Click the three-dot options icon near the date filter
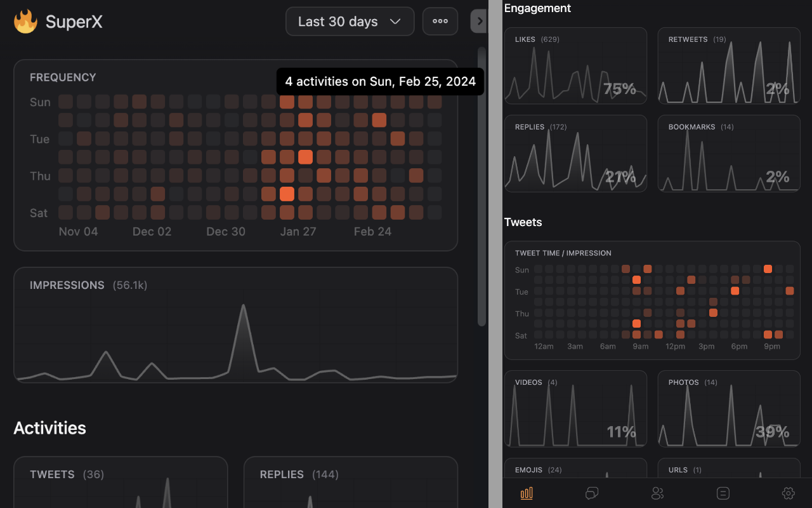This screenshot has width=812, height=508. tap(440, 21)
